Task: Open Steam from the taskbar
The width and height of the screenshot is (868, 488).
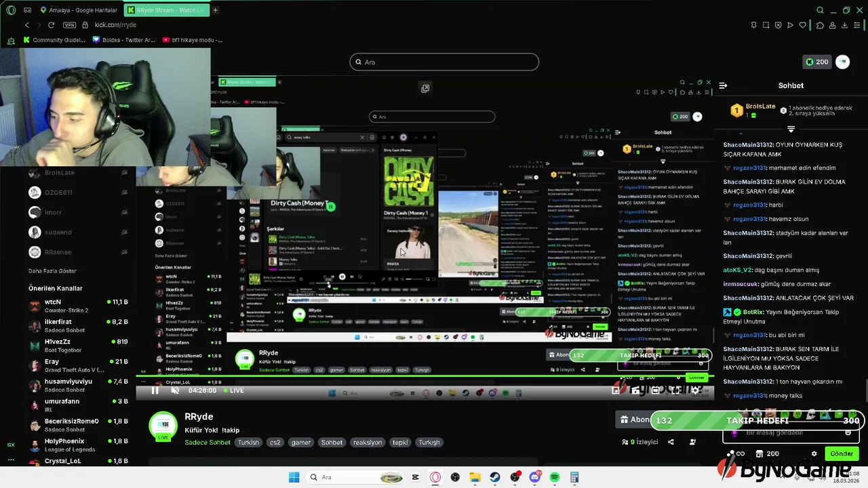Action: [495, 477]
